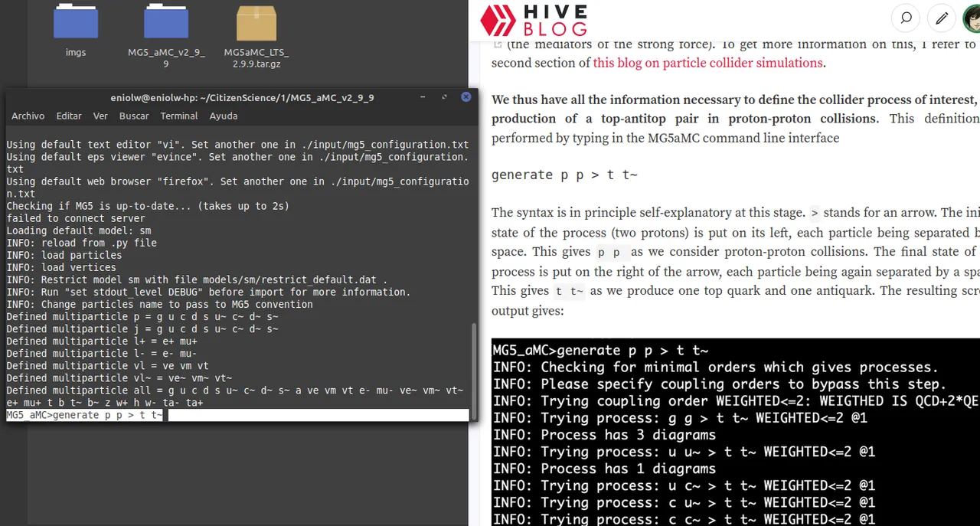The image size is (980, 526).
Task: Click the MG5_aMC>generate line in blog screenshot
Action: coord(600,351)
